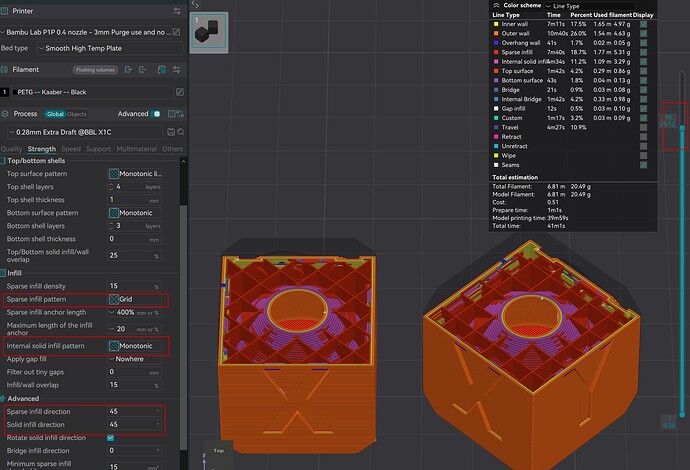This screenshot has width=690, height=470.
Task: Open printer settings sync icon
Action: click(x=177, y=11)
